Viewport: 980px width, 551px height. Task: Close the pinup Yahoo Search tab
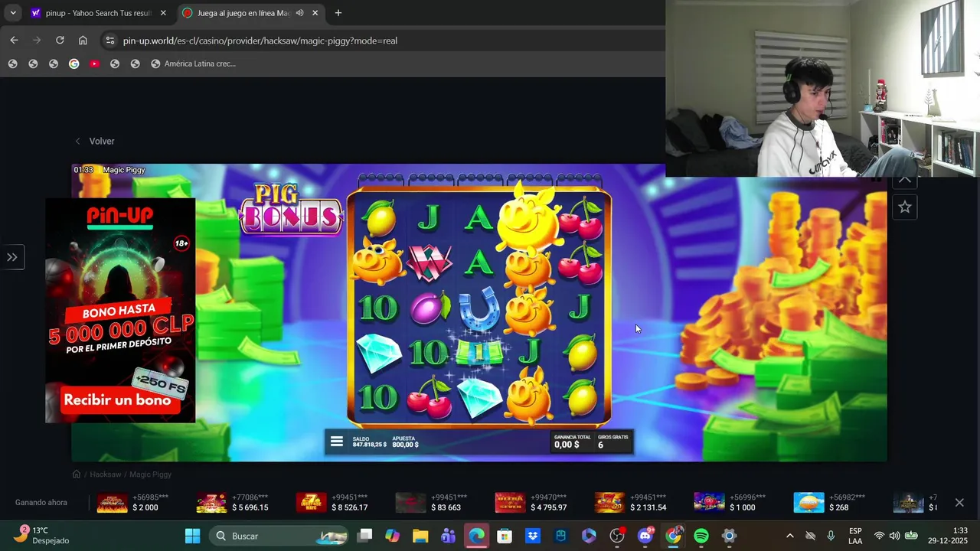(163, 13)
